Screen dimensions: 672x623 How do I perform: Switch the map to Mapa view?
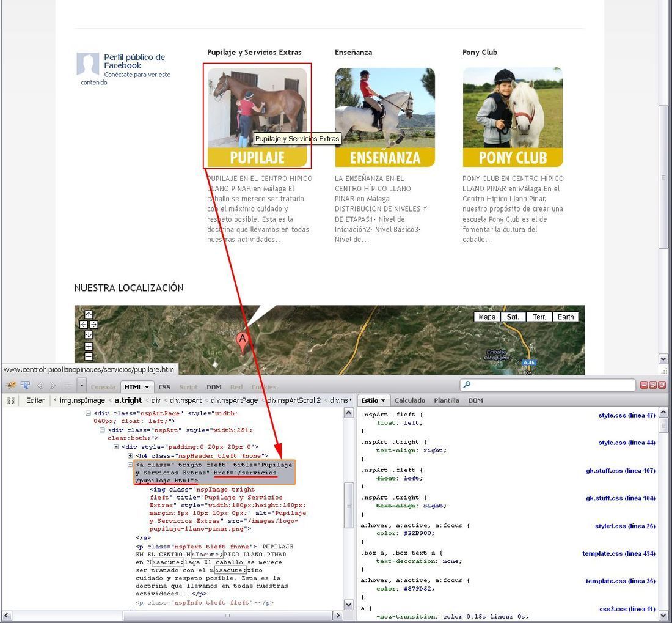coord(487,317)
